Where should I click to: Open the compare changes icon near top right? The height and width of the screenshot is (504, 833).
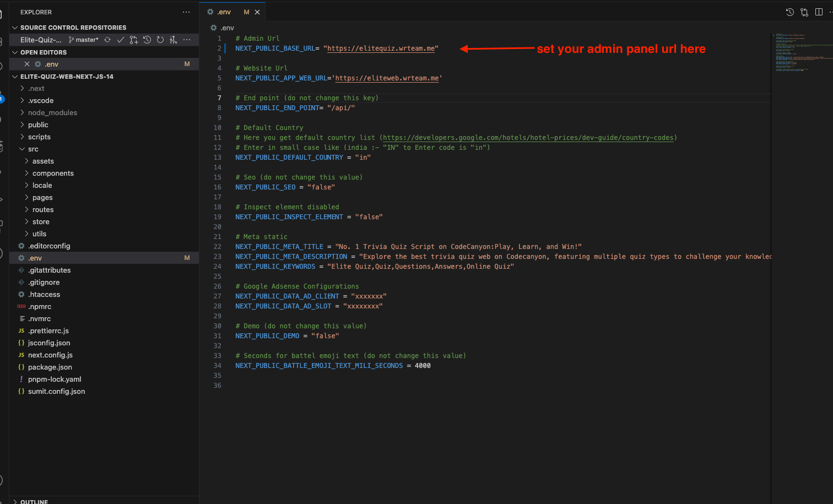coord(804,12)
